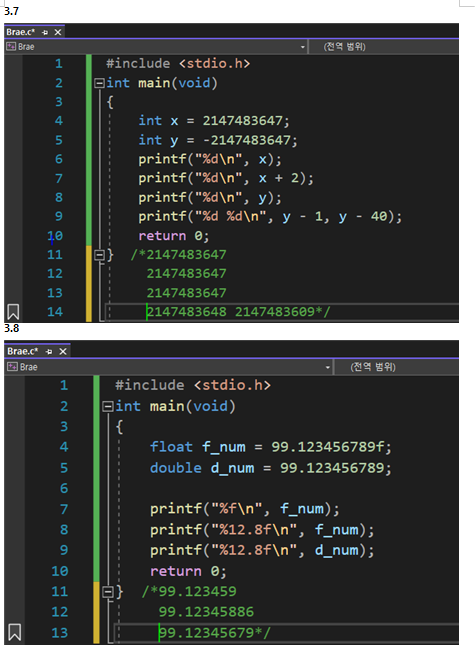Collapse int main(void) in the 3.8 editor
This screenshot has width=475, height=667.
tap(108, 407)
